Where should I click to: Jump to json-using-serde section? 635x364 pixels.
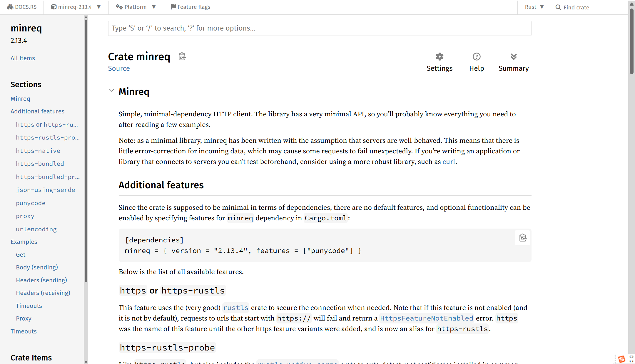(x=45, y=190)
